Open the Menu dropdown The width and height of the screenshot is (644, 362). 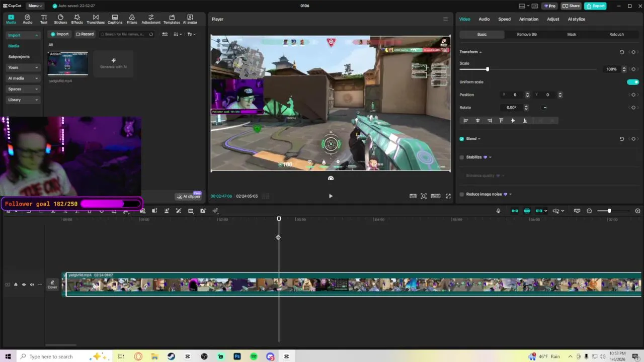click(35, 6)
